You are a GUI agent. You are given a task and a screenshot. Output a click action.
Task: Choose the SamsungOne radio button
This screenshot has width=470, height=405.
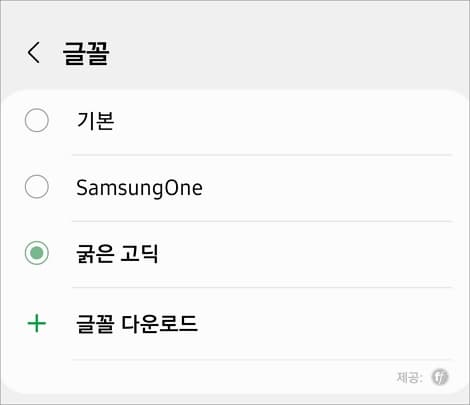click(37, 187)
